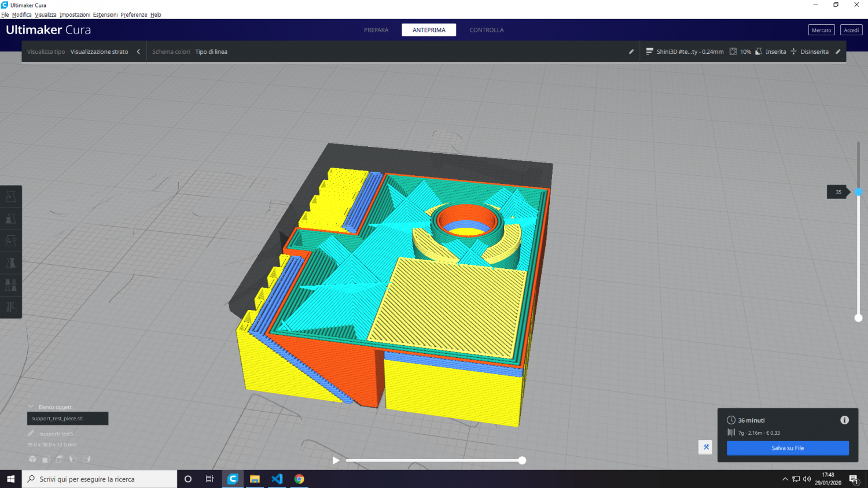
Task: Play the layer simulation
Action: click(x=336, y=460)
